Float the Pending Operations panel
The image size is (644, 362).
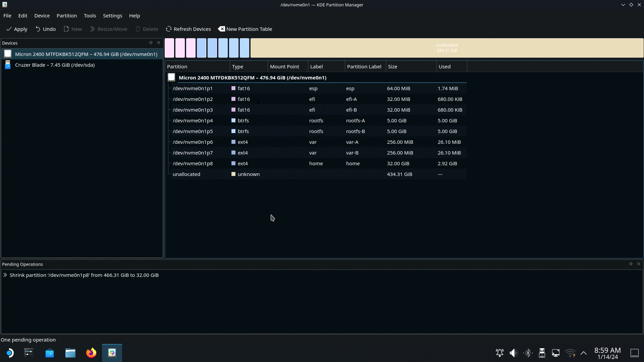pyautogui.click(x=631, y=264)
